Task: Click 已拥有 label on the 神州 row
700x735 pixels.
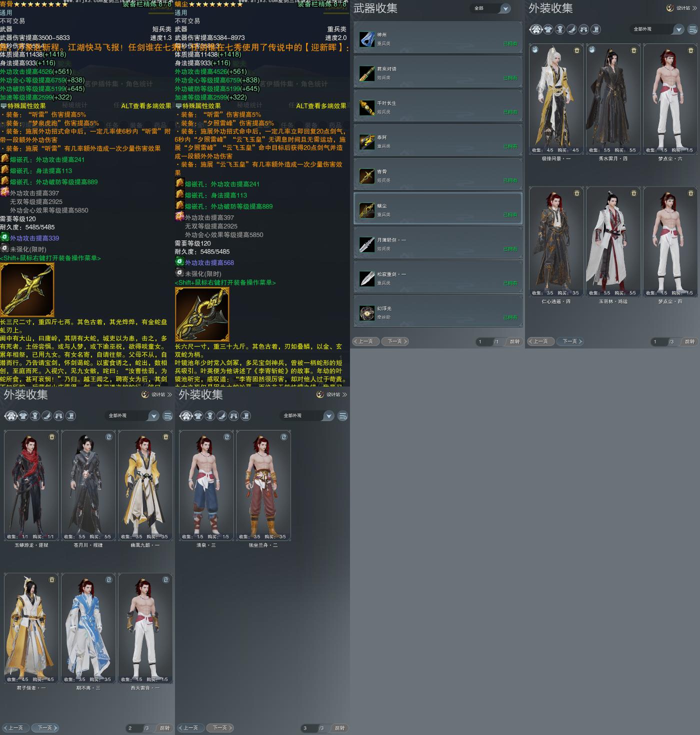Action: [510, 44]
